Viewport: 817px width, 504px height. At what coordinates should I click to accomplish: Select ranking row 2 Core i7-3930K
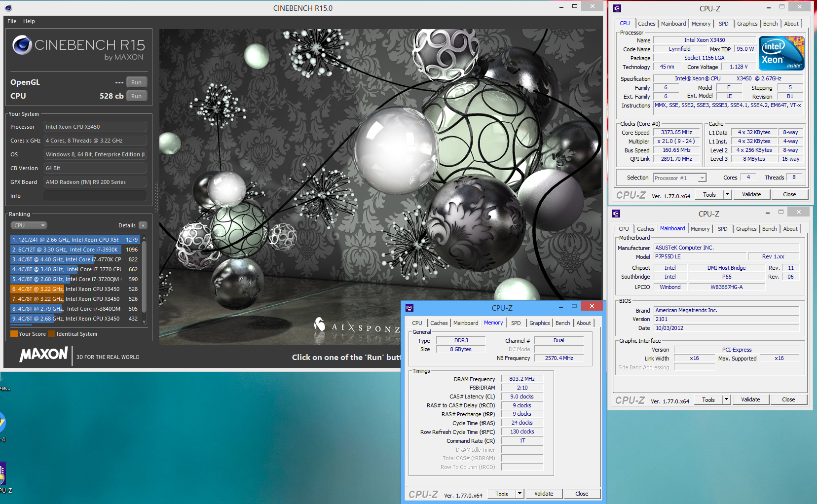(75, 250)
